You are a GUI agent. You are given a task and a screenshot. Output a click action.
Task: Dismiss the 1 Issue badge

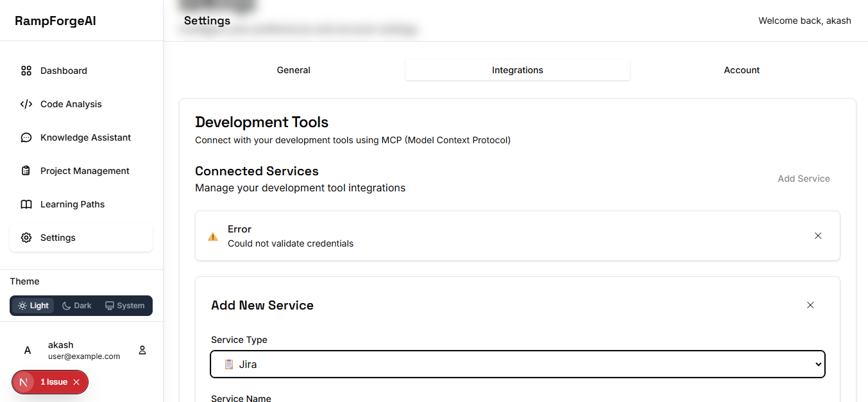76,382
